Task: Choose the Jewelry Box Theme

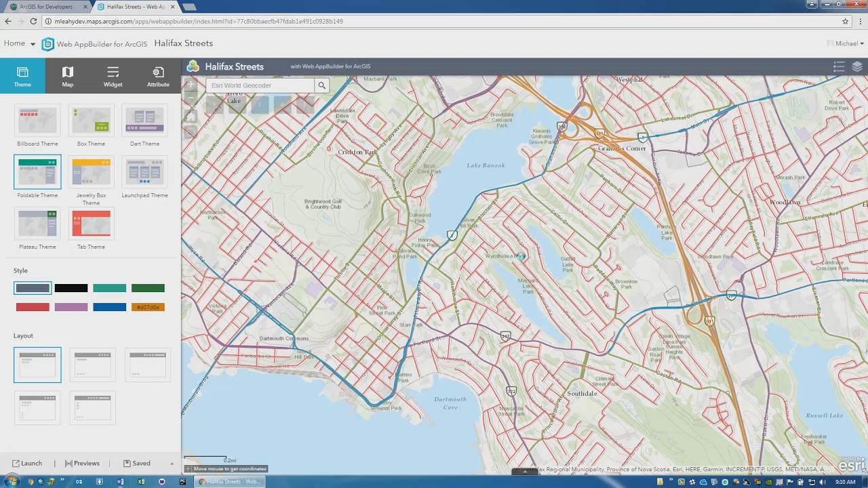Action: 91,172
